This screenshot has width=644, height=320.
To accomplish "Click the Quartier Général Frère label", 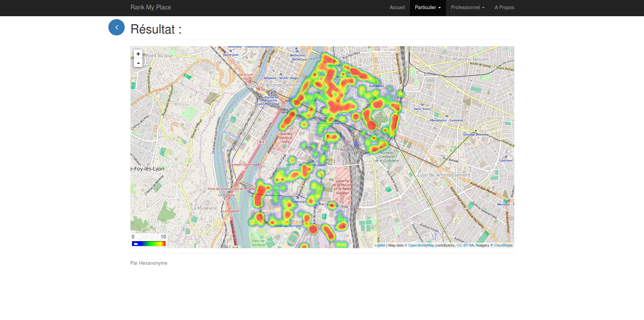I will click(286, 138).
